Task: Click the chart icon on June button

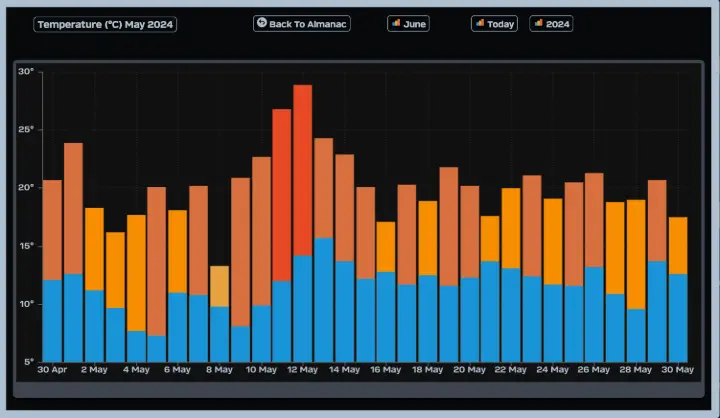Action: (396, 23)
